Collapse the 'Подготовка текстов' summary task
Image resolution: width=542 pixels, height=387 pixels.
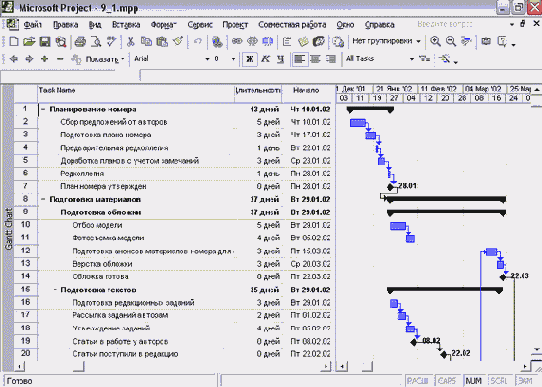pos(55,290)
